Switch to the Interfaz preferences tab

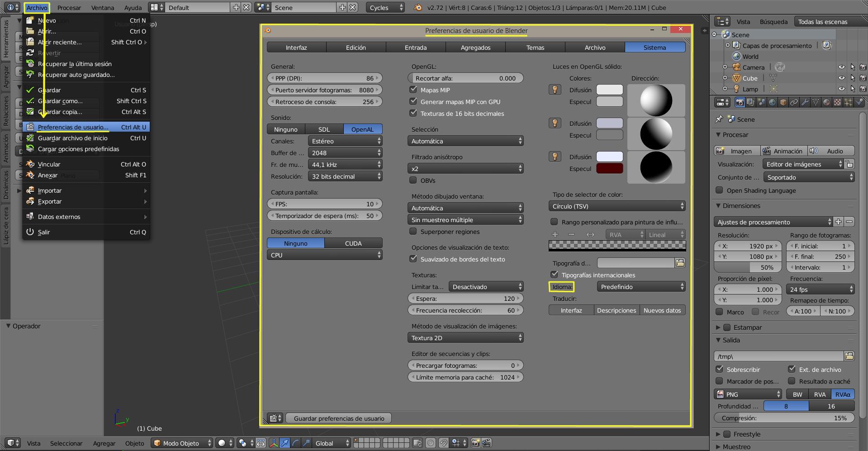pyautogui.click(x=296, y=47)
